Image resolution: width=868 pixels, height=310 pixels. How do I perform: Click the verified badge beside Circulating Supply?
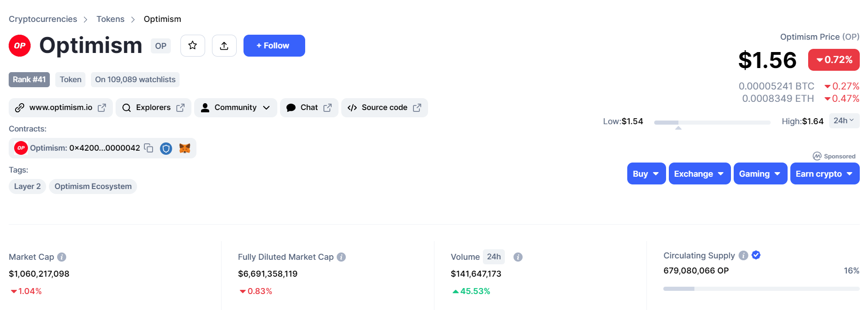(x=756, y=255)
